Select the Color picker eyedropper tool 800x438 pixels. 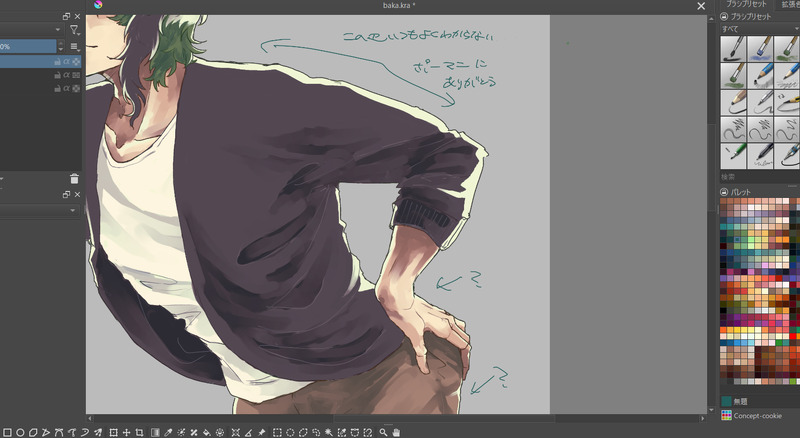[x=168, y=432]
